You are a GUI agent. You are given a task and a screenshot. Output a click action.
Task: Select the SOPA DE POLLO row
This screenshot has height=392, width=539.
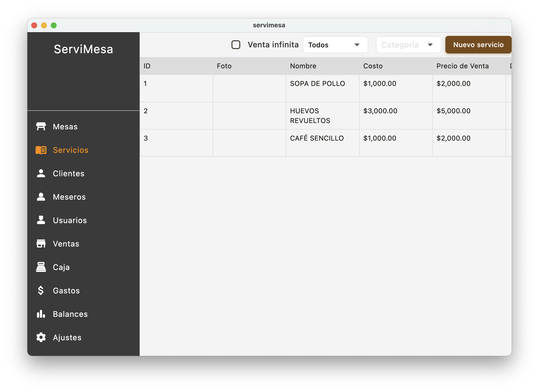[317, 84]
